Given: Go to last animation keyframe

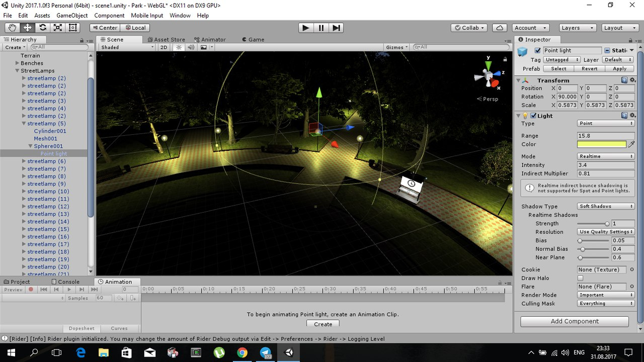Looking at the screenshot, I should tap(94, 290).
